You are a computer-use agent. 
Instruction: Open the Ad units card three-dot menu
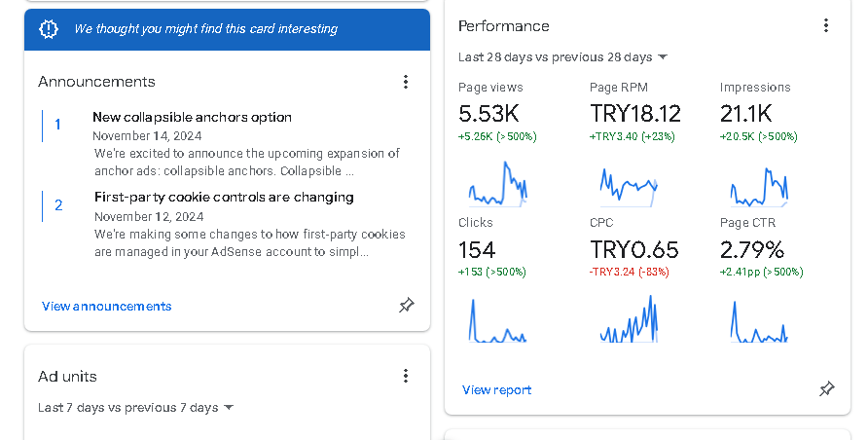point(406,377)
